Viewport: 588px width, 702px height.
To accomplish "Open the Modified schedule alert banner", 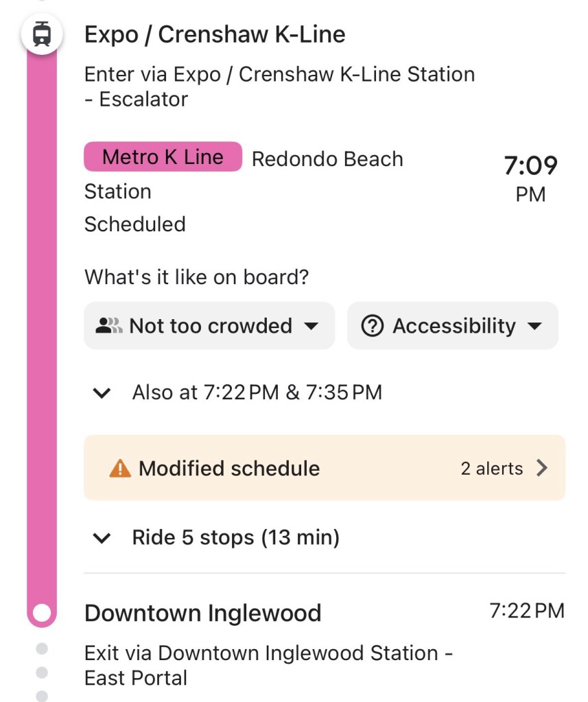I will 324,468.
